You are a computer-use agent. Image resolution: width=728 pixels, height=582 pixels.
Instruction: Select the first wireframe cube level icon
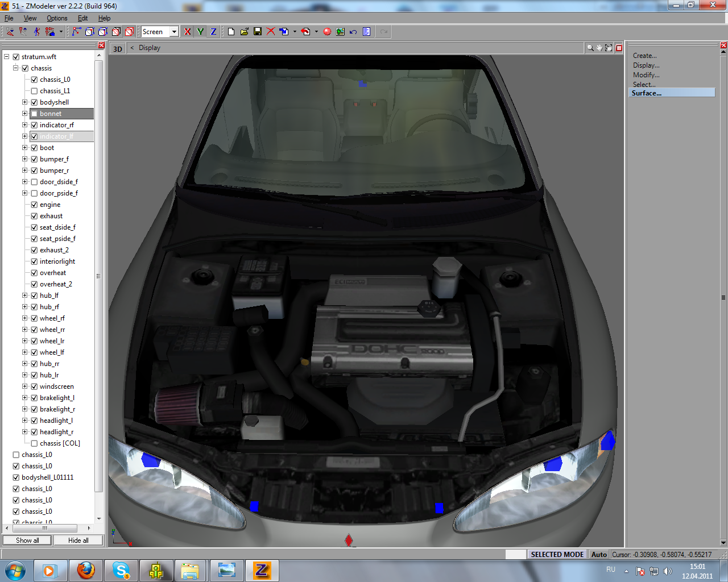(x=89, y=32)
